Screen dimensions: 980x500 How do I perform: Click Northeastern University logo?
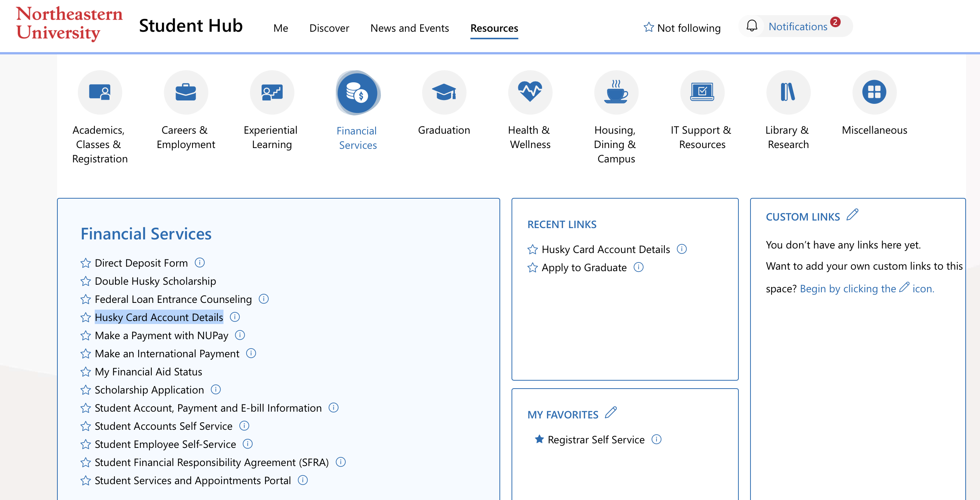click(69, 23)
